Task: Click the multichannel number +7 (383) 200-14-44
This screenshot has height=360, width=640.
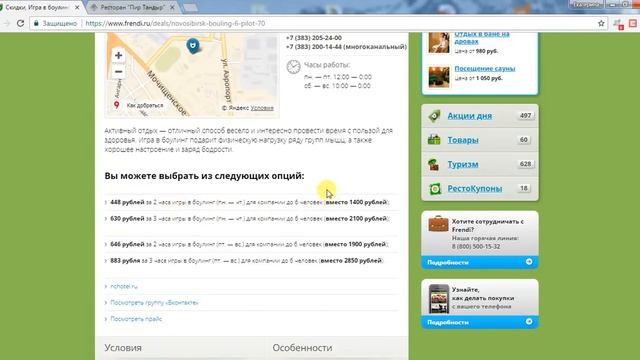Action: point(346,47)
